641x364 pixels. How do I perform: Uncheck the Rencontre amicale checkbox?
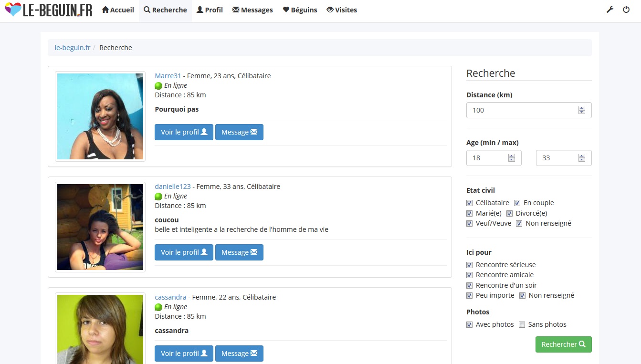click(x=470, y=275)
